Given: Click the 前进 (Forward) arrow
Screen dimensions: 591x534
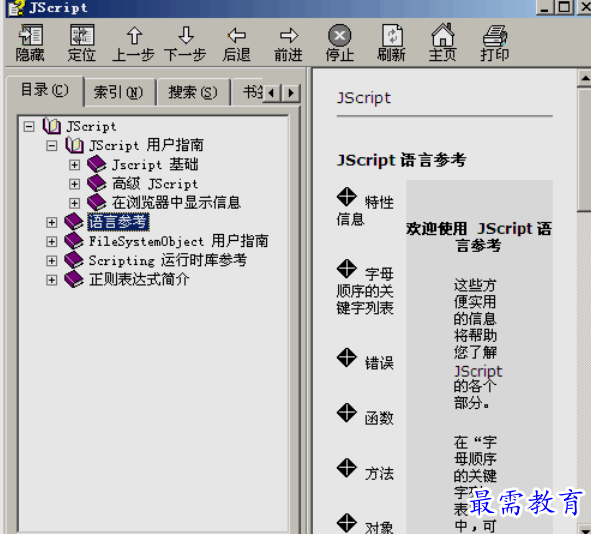Looking at the screenshot, I should pos(289,36).
